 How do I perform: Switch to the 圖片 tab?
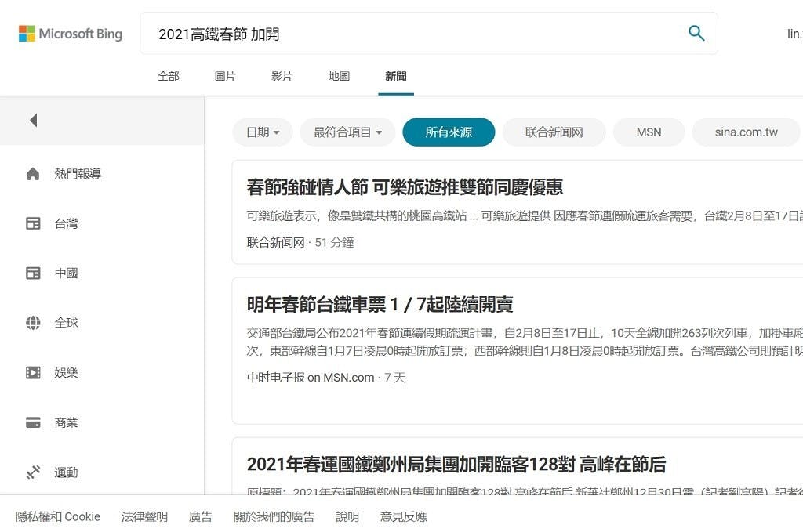tap(225, 77)
